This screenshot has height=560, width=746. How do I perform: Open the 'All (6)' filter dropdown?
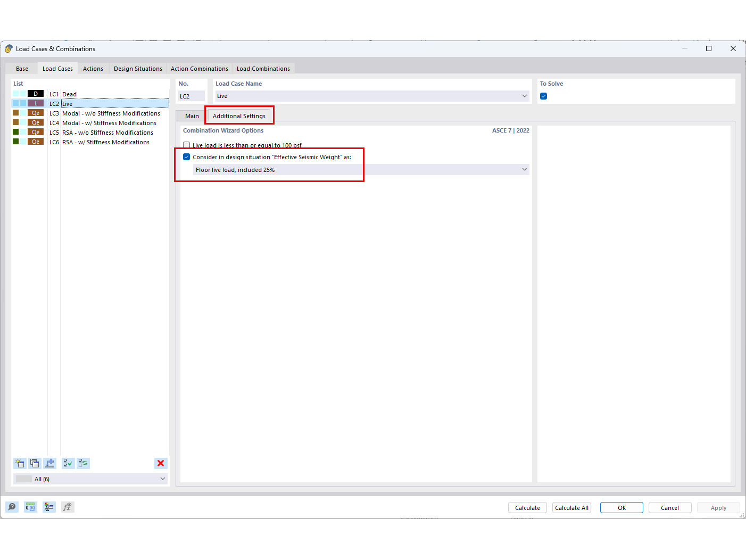(162, 479)
